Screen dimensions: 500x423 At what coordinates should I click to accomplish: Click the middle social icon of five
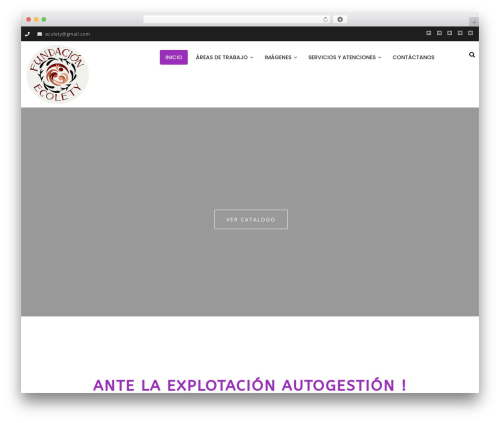[x=450, y=33]
